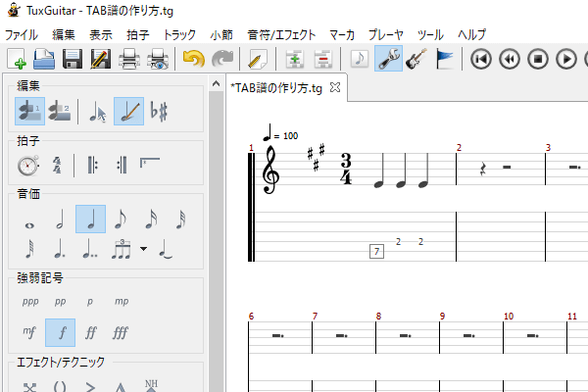Open the ファイル menu
The height and width of the screenshot is (392, 588).
27,34
